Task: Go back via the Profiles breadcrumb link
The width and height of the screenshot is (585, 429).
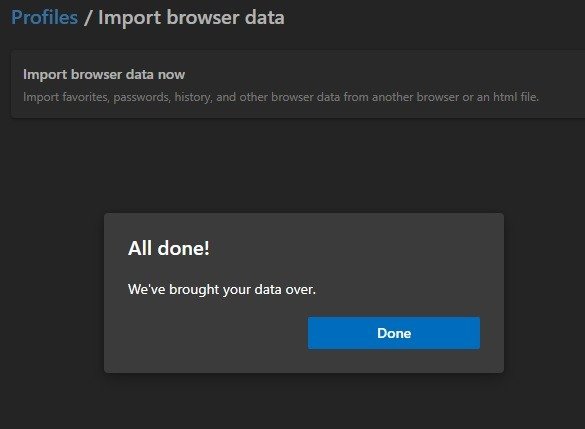Action: click(44, 18)
